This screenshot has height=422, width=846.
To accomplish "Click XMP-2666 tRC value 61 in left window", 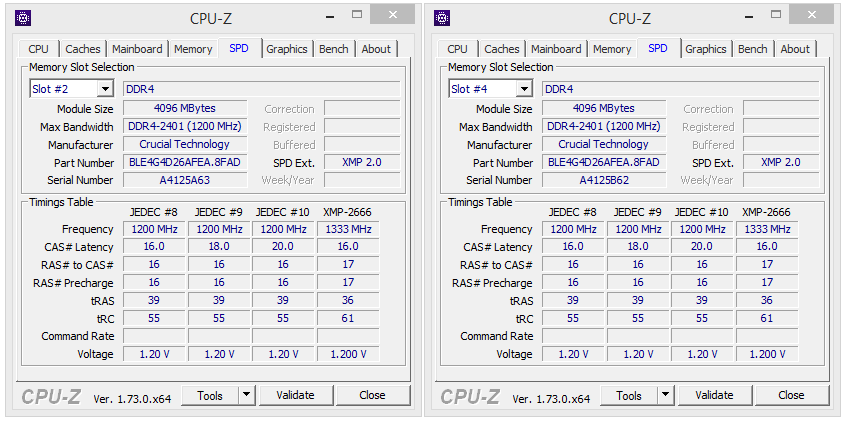I will pyautogui.click(x=348, y=318).
